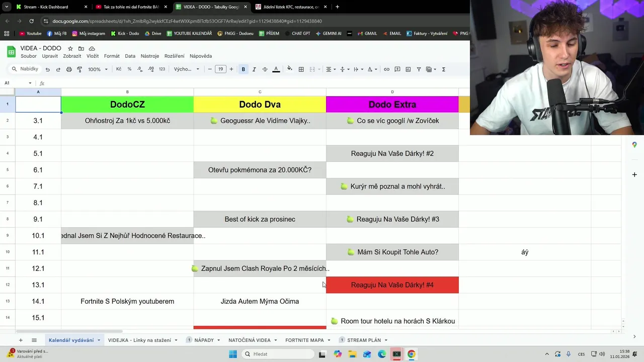Open the all sheets list
644x362 pixels.
point(34,340)
